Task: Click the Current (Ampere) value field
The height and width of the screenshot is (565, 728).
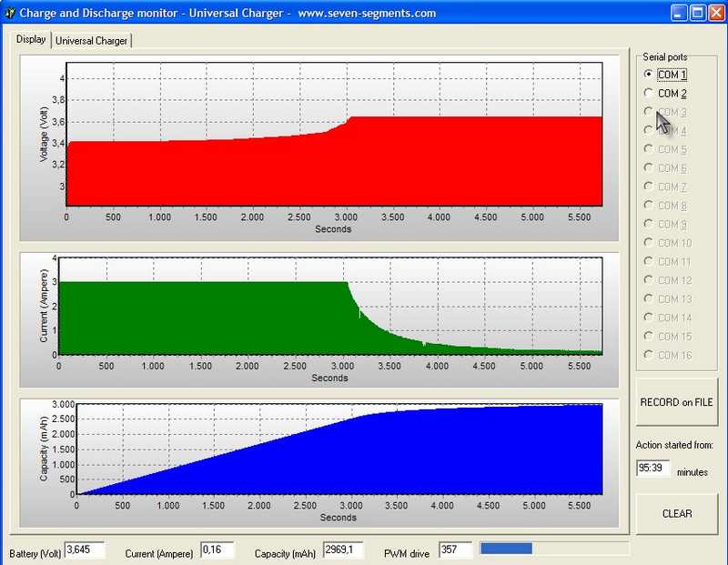Action: coord(217,550)
